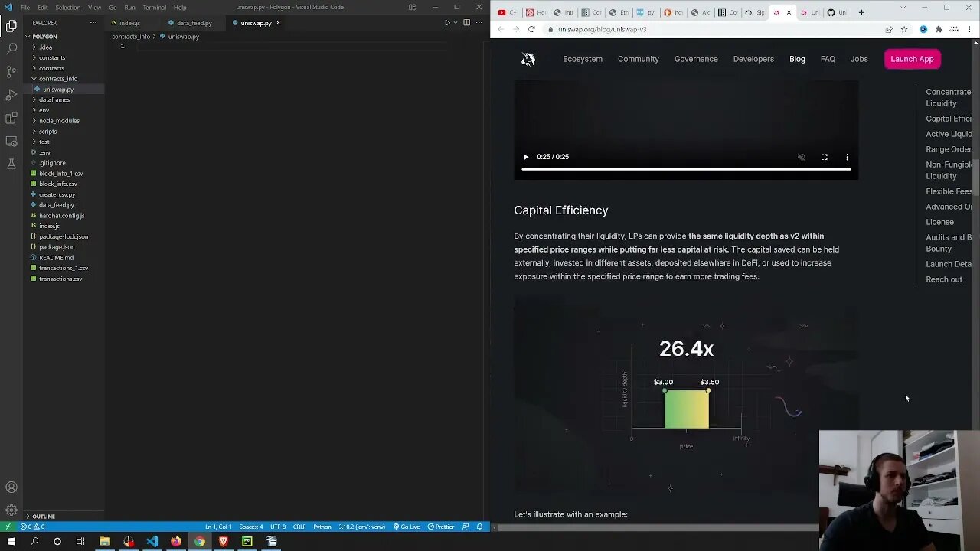Switch to the index.js editor tab

(x=129, y=23)
